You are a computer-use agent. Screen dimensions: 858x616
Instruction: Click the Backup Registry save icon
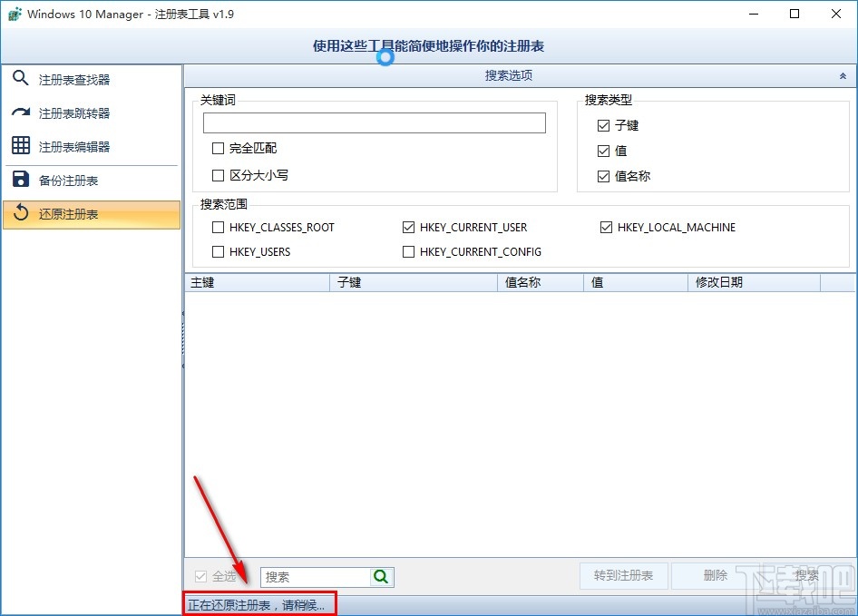(x=22, y=180)
